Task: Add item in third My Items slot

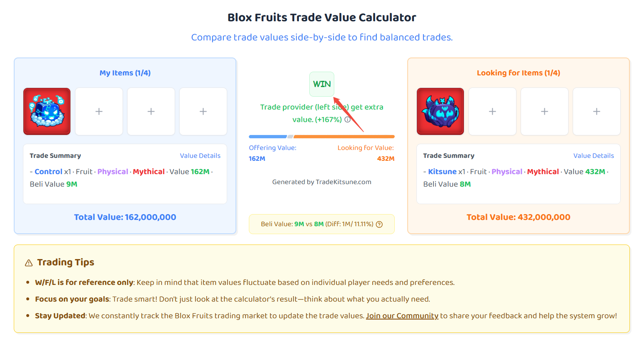Action: [151, 111]
